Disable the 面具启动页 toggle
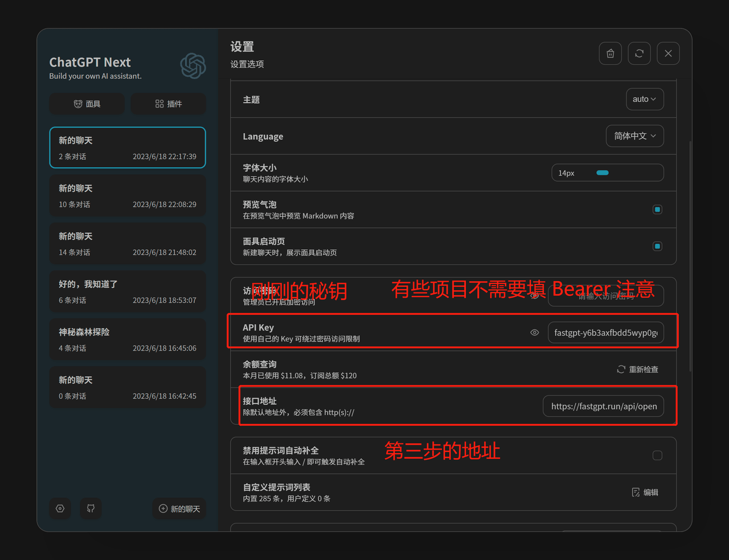The image size is (729, 560). 657,246
